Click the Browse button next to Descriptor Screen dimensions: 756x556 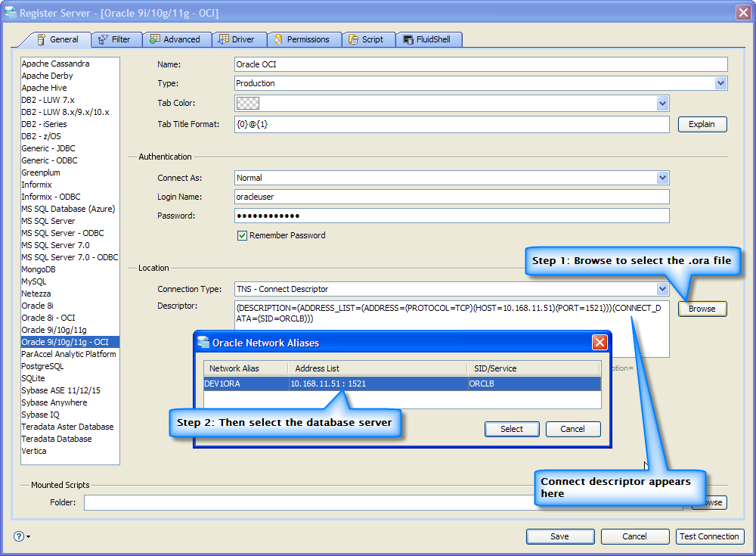702,309
